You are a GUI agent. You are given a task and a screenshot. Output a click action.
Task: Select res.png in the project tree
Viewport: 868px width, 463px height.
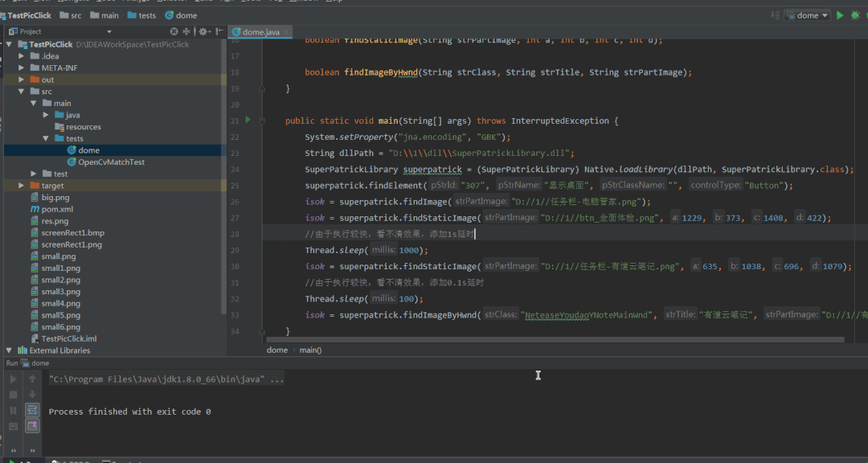point(49,221)
